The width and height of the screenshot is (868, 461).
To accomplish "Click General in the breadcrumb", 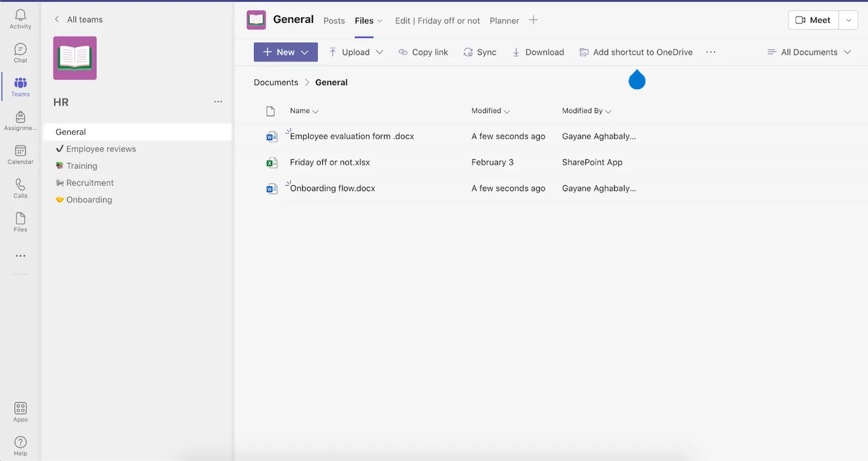I will point(332,82).
